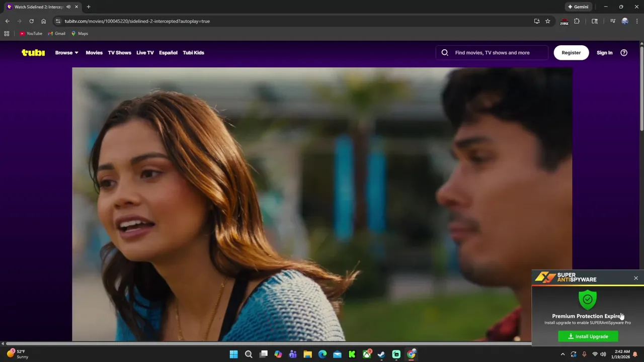Open Microsoft Edge from the taskbar
Viewport: 644px width, 362px height.
pyautogui.click(x=323, y=354)
